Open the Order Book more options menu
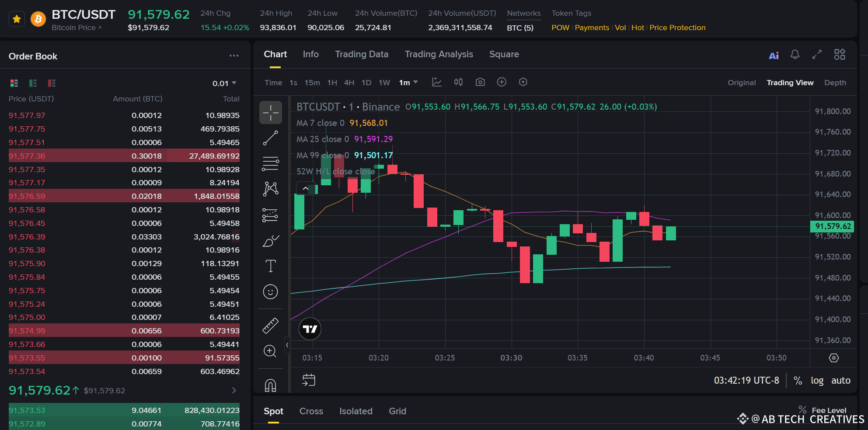This screenshot has height=430, width=868. tap(234, 56)
